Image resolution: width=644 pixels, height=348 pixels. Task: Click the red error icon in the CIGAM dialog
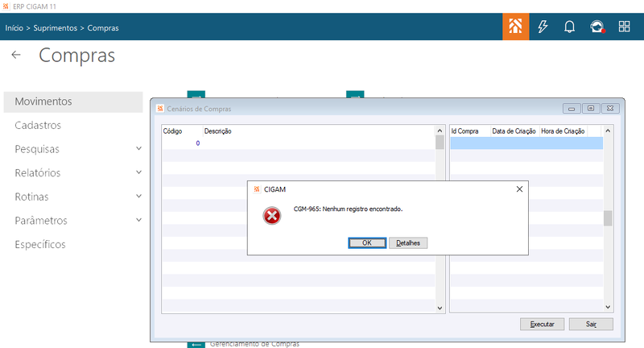coord(272,216)
